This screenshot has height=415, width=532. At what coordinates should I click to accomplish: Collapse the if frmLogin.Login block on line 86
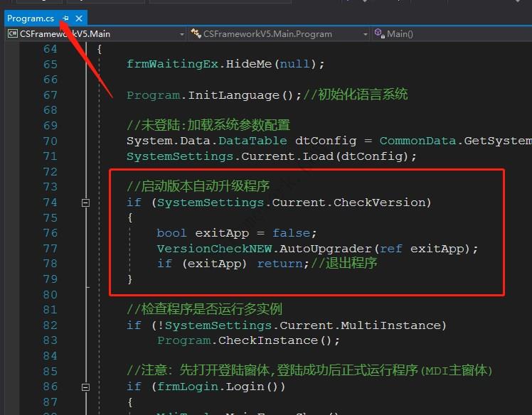point(86,387)
